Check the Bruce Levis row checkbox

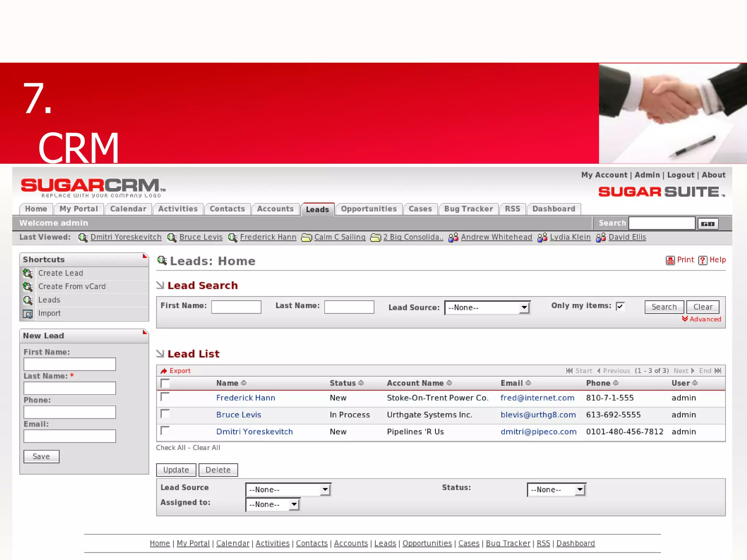point(165,413)
